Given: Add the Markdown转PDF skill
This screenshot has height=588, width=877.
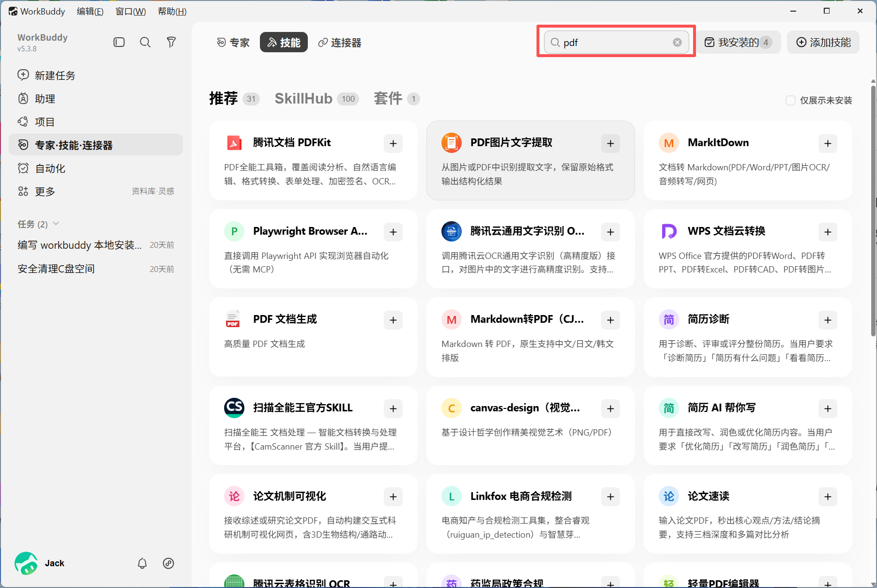Looking at the screenshot, I should (610, 320).
